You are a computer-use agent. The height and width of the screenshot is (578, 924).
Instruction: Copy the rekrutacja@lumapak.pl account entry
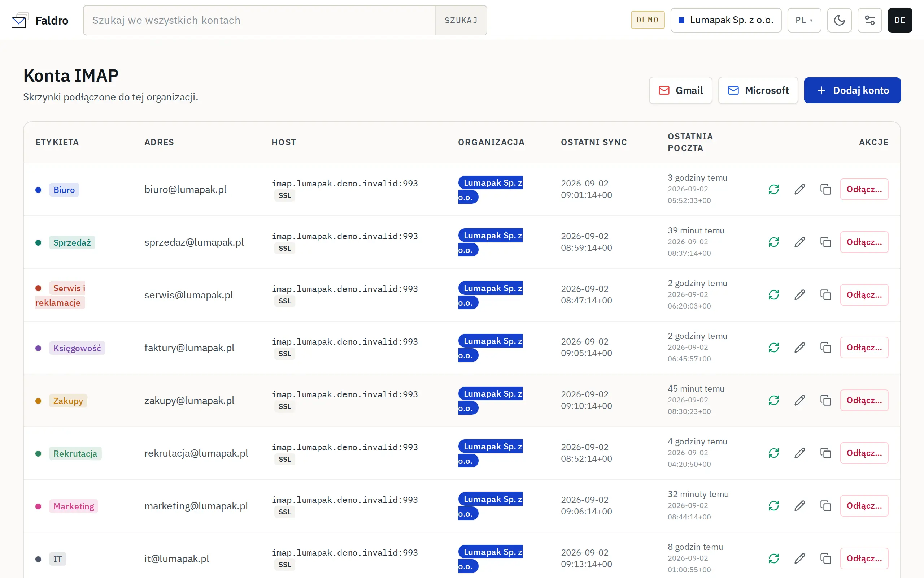pyautogui.click(x=825, y=453)
